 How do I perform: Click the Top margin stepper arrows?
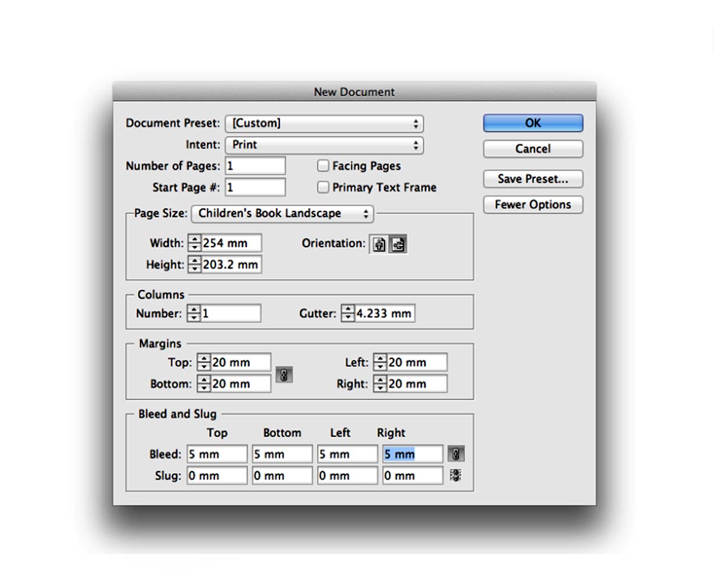pos(204,362)
